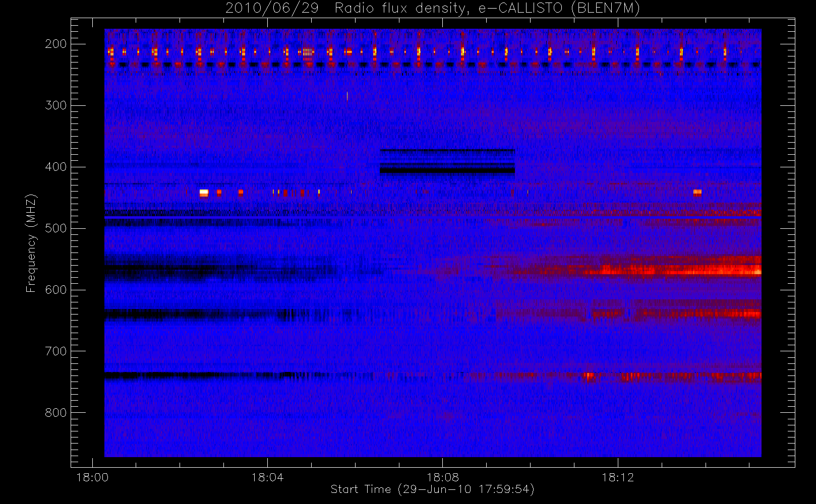
Task: Click the plot title '2010/06/29 Radio flux density'
Action: [432, 9]
